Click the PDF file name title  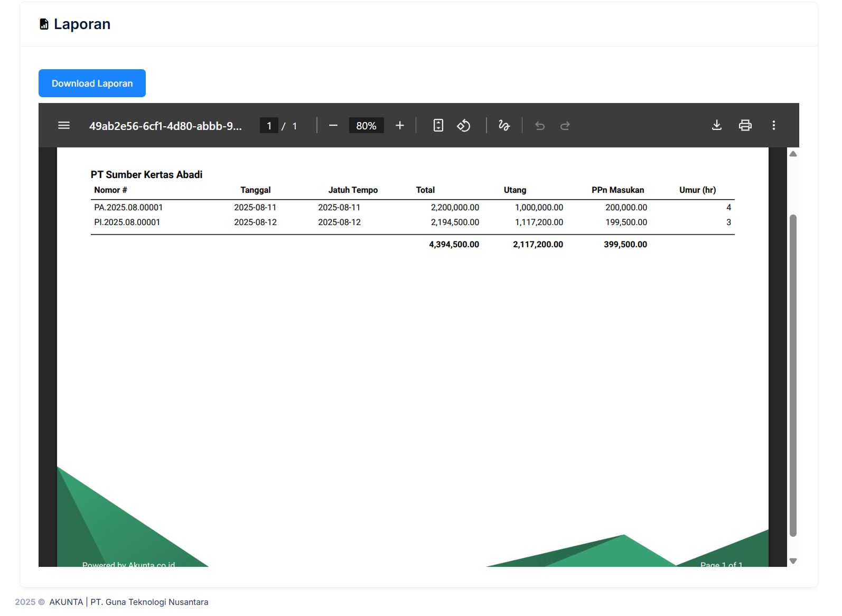click(x=165, y=126)
